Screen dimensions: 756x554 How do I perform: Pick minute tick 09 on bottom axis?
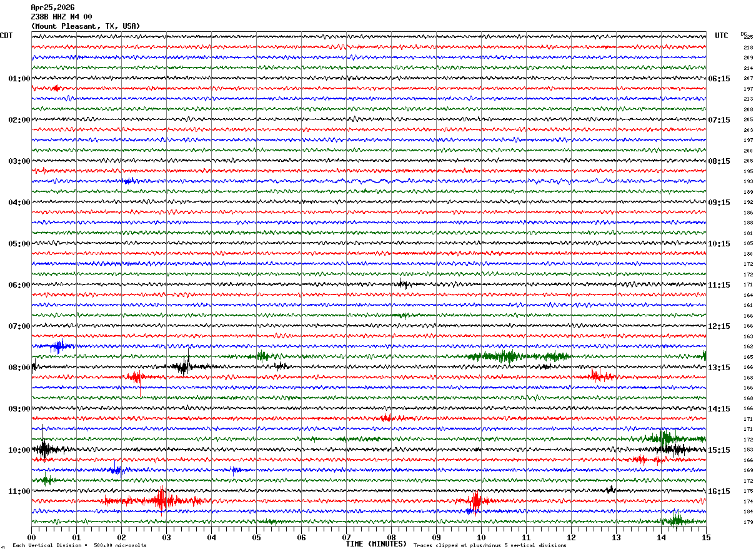tap(436, 537)
